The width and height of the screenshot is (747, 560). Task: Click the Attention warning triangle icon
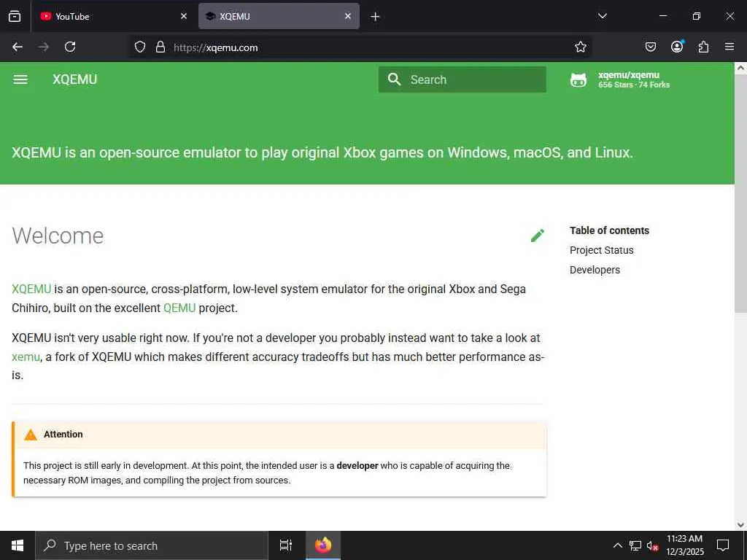pyautogui.click(x=31, y=435)
